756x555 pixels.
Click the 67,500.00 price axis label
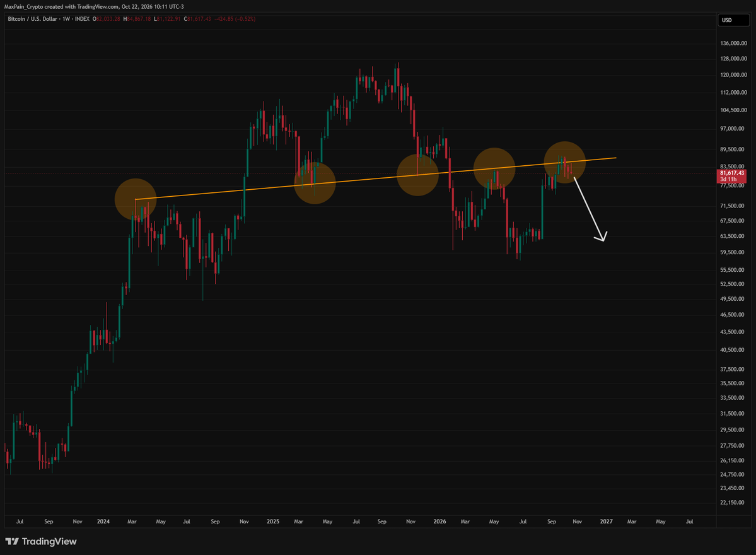733,220
